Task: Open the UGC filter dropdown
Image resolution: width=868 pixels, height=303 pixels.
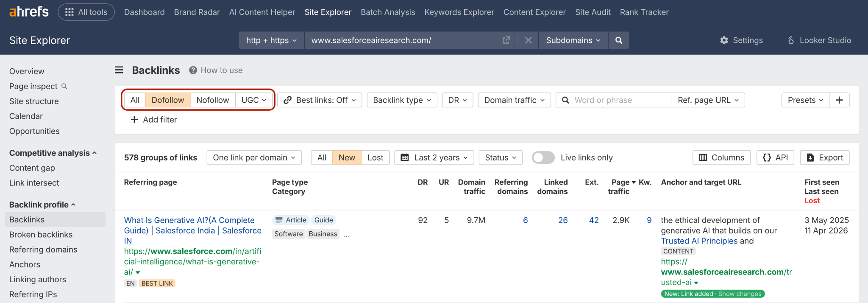Action: 254,100
